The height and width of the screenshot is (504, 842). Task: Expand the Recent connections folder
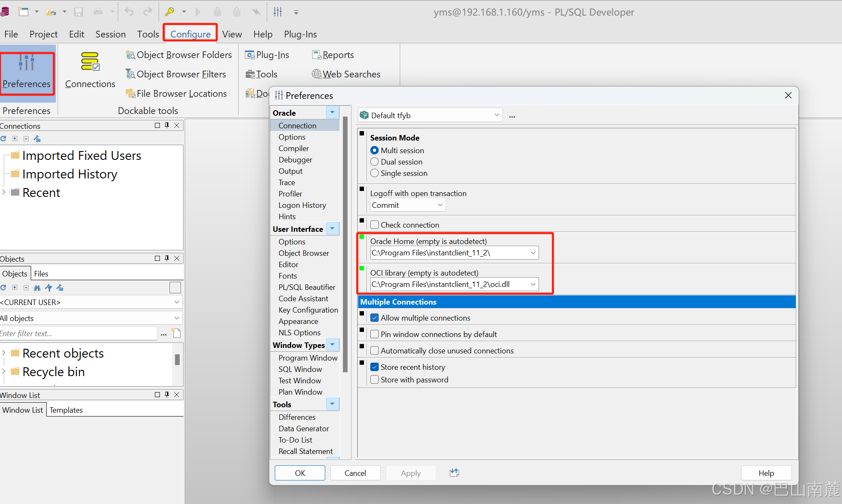pos(4,192)
